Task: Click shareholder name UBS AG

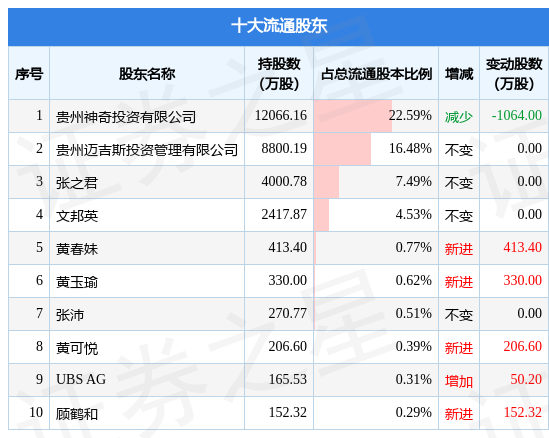Action: click(x=81, y=379)
